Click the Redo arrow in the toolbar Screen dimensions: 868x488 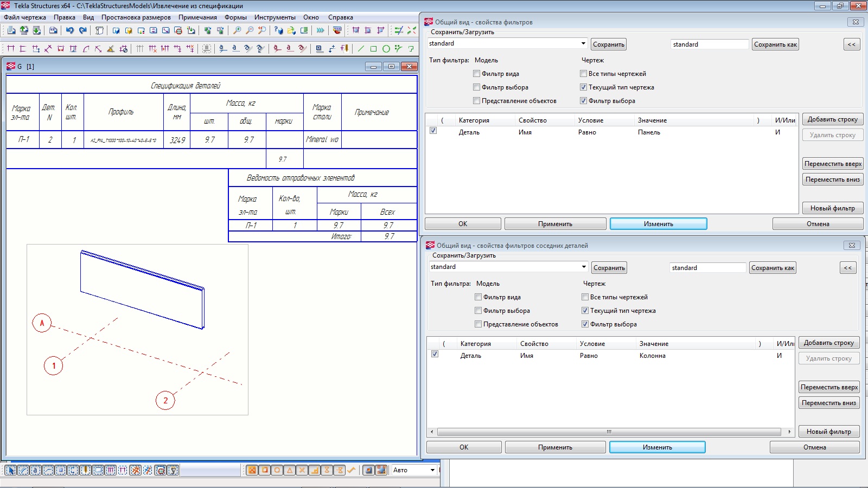(83, 30)
